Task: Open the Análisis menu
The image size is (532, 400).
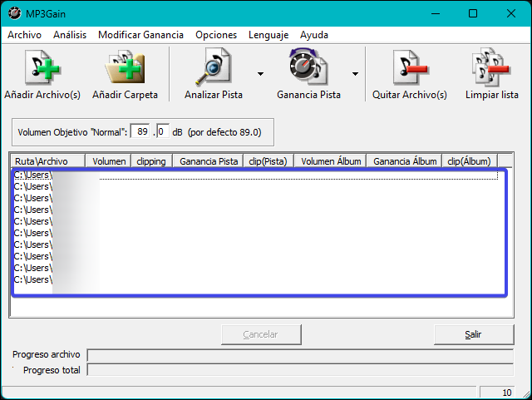Action: [x=70, y=35]
